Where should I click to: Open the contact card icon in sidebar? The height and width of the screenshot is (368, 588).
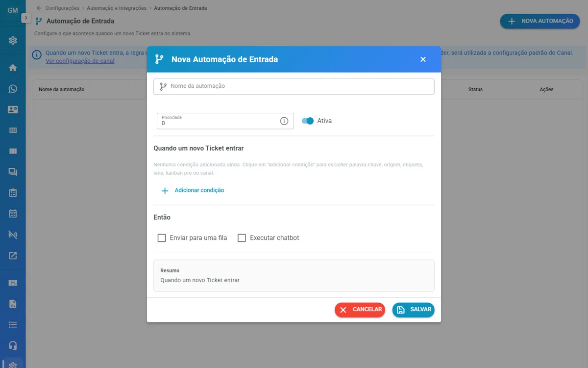13,109
